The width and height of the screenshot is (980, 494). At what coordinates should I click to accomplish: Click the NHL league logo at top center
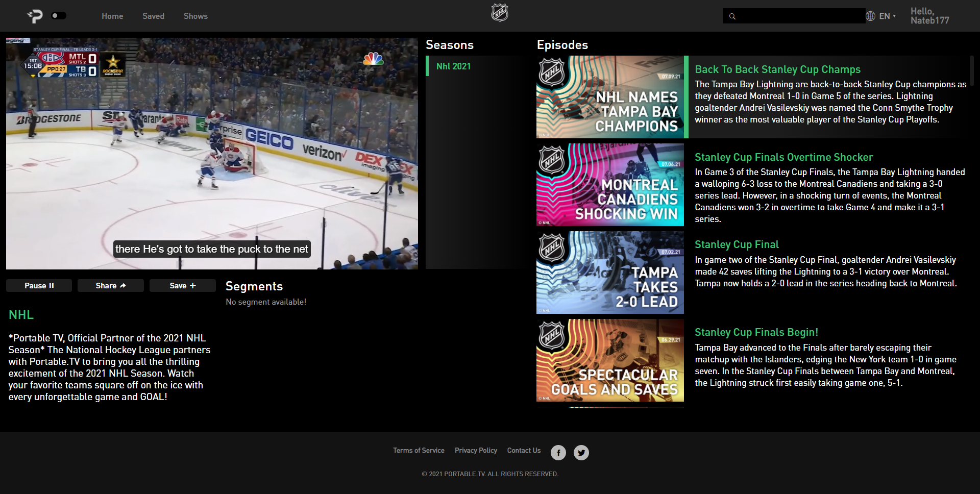click(x=500, y=13)
